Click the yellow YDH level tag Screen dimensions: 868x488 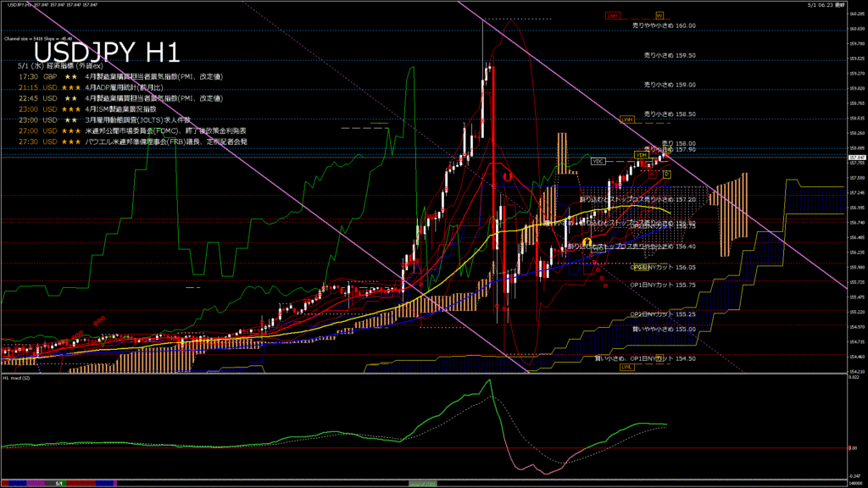point(641,155)
